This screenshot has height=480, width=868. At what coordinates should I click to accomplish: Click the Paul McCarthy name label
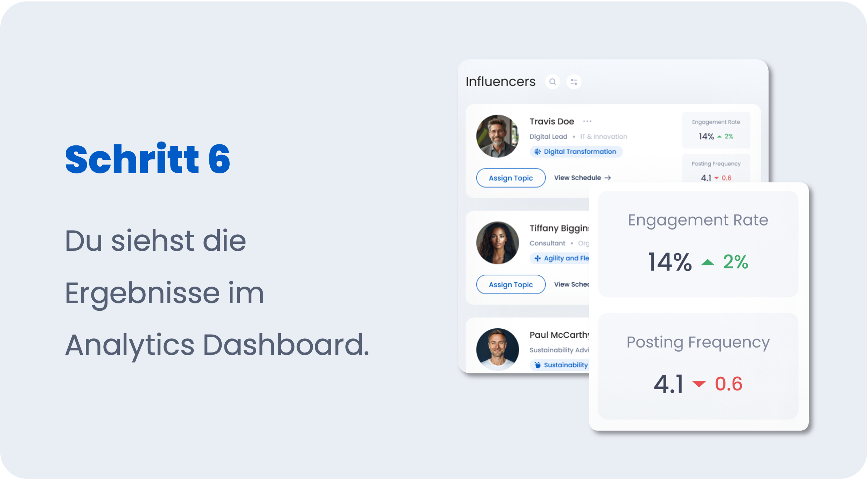559,335
